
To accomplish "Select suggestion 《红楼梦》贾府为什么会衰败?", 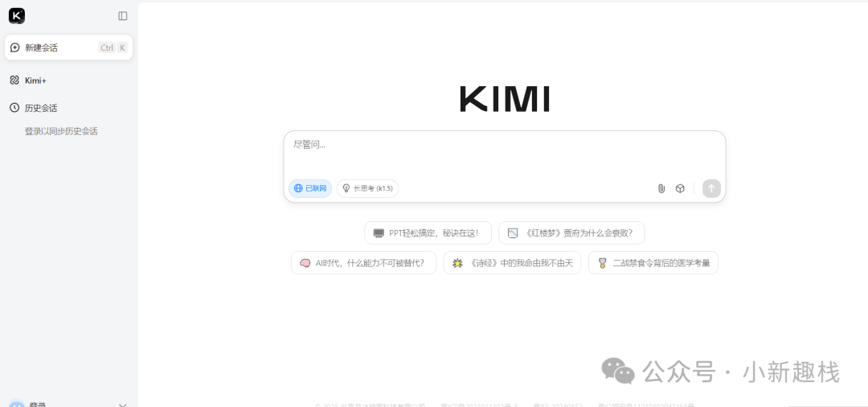I will pos(572,233).
